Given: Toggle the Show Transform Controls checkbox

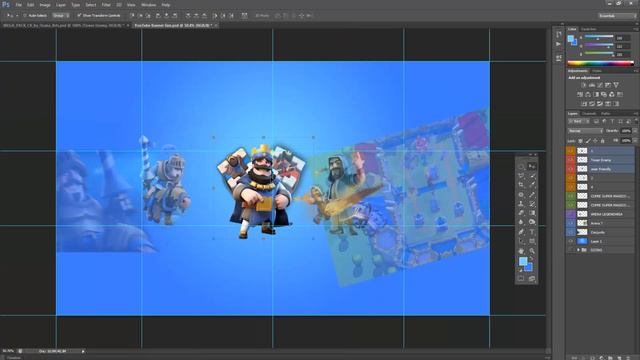Looking at the screenshot, I should (x=79, y=16).
